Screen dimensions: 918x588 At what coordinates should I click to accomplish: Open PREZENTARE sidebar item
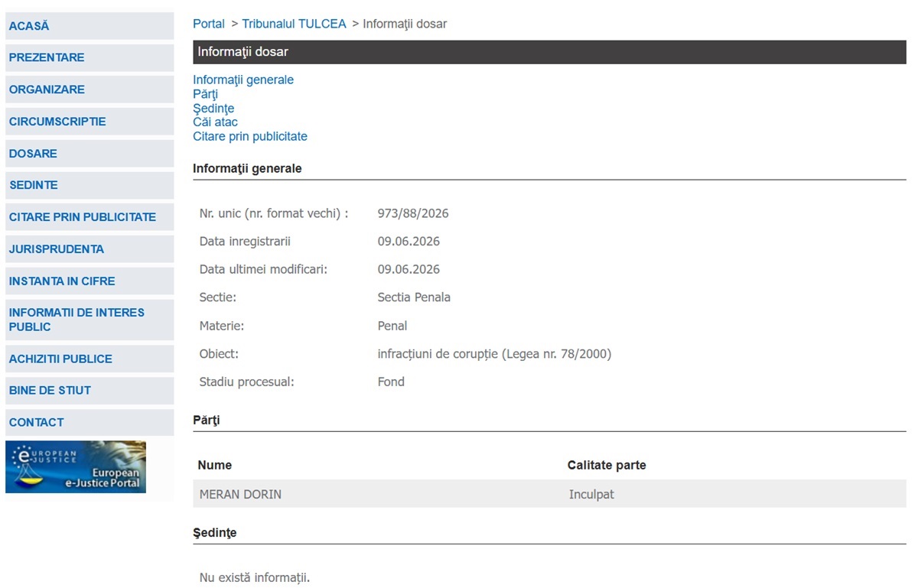tap(90, 58)
